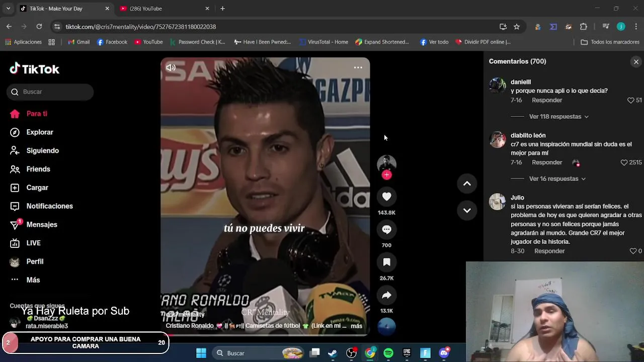Open the spinning music disc icon
The image size is (644, 362).
pos(386,326)
